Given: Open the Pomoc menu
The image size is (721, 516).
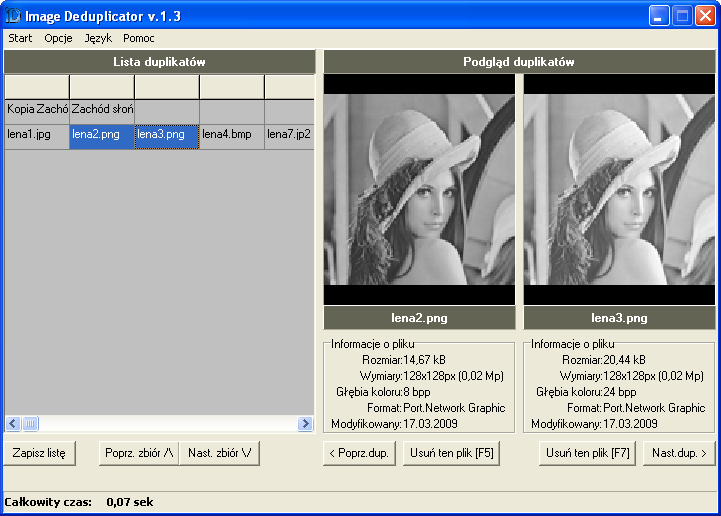Looking at the screenshot, I should 138,38.
